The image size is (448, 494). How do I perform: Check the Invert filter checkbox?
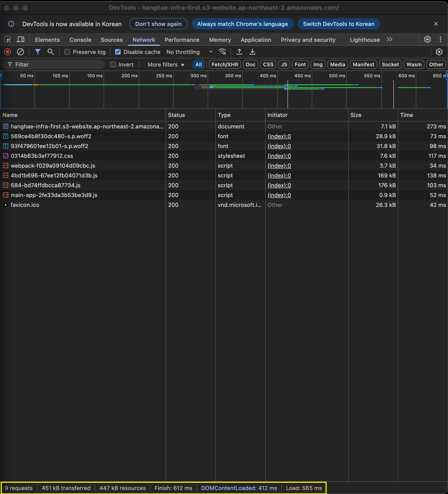(113, 65)
